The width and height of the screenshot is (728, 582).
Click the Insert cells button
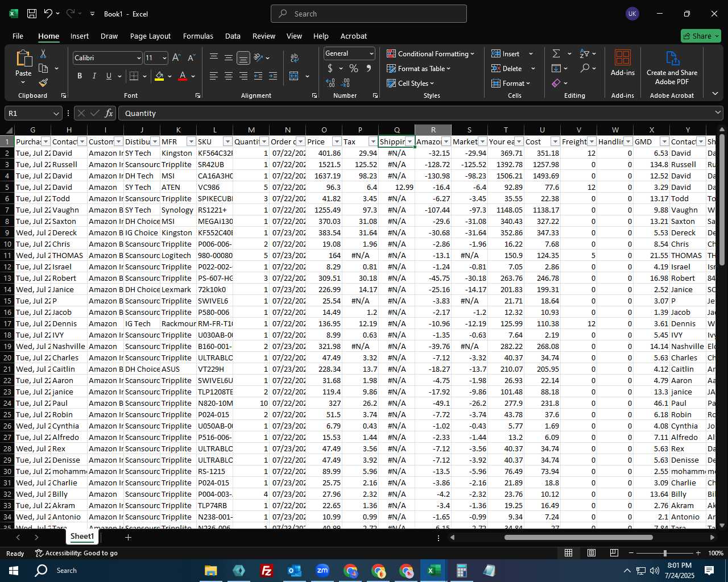(506, 53)
